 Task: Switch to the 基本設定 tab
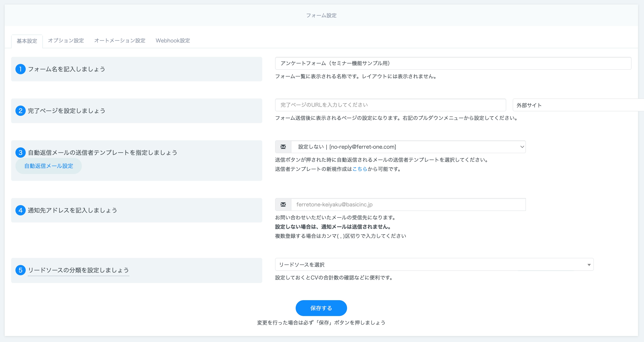pyautogui.click(x=27, y=41)
